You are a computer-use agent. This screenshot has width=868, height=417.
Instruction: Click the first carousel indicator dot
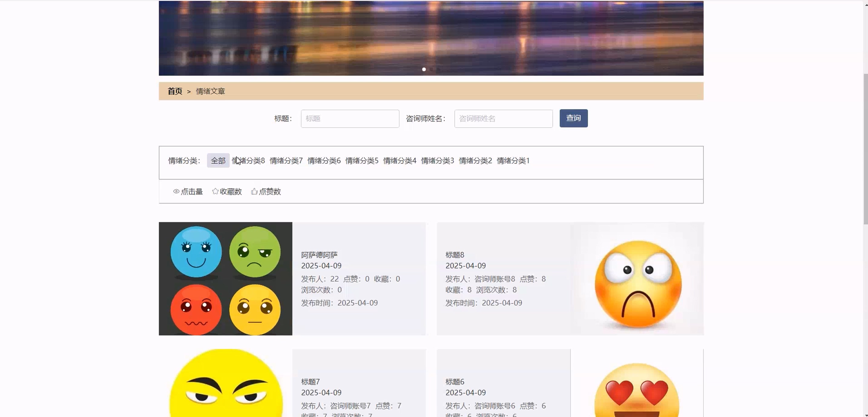[424, 69]
